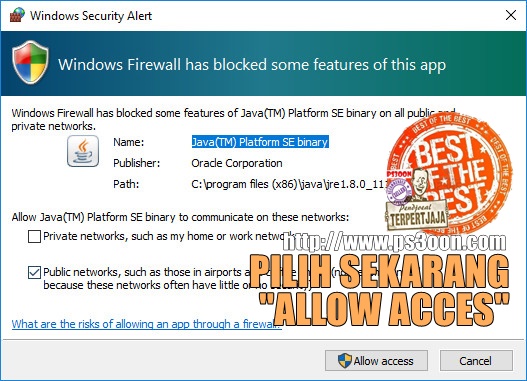Open the firewall risks help link
Screen dimensions: 527x381
pyautogui.click(x=147, y=324)
